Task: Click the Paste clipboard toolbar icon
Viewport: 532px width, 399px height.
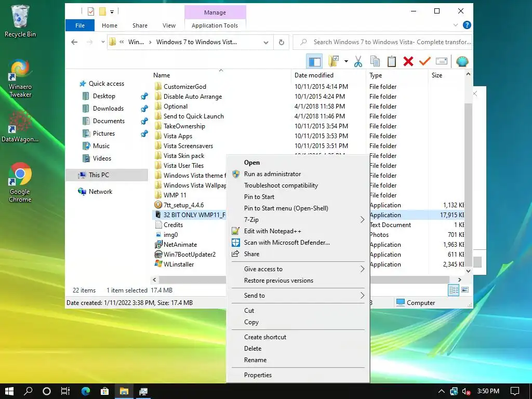Action: tap(392, 61)
